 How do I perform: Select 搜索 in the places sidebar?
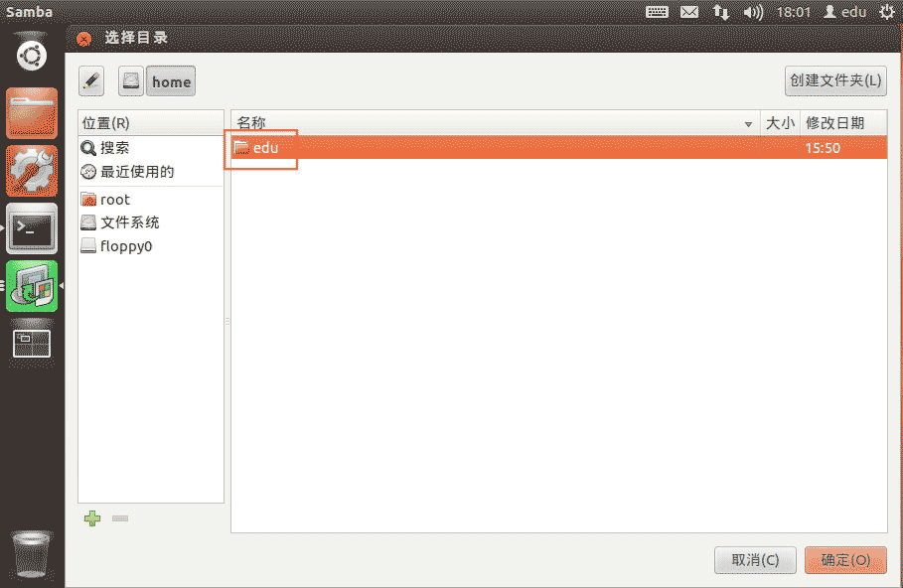coord(114,148)
